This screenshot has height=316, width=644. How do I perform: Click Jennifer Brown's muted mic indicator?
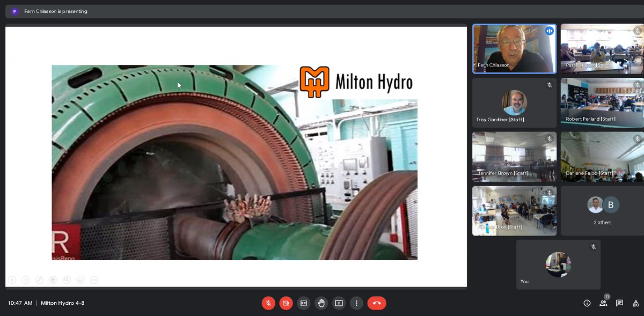tap(549, 138)
